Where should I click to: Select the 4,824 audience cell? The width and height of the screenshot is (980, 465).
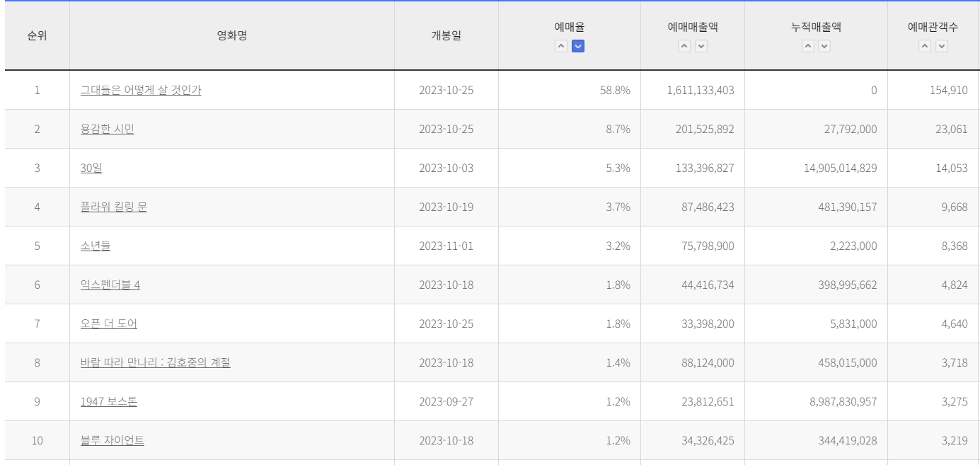coord(933,285)
